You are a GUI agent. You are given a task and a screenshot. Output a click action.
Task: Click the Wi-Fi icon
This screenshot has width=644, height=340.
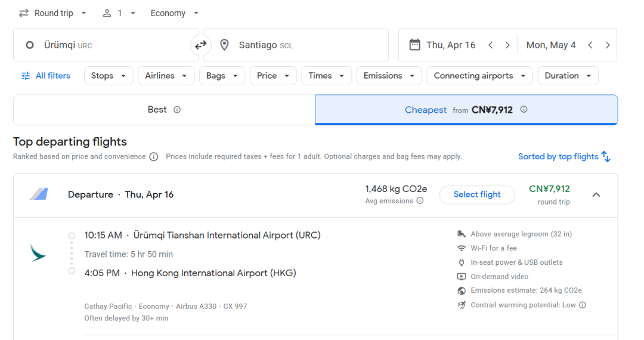coord(462,248)
